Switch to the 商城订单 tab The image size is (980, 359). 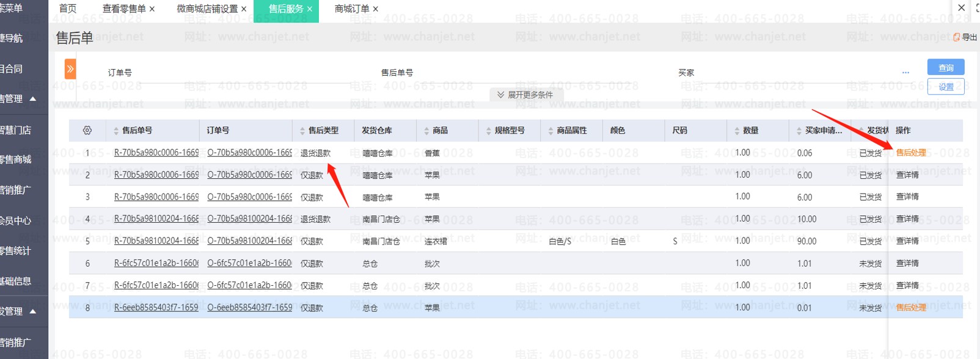[x=352, y=9]
